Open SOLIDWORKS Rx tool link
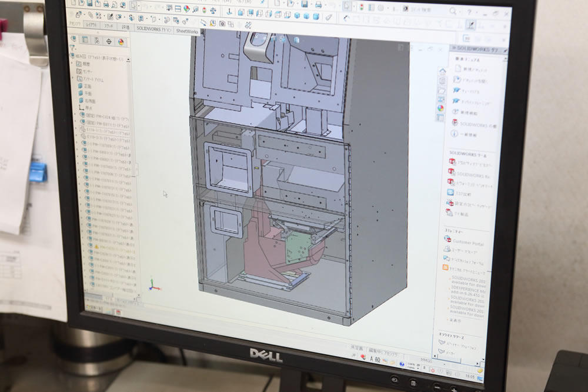The image size is (588, 392). click(x=469, y=174)
